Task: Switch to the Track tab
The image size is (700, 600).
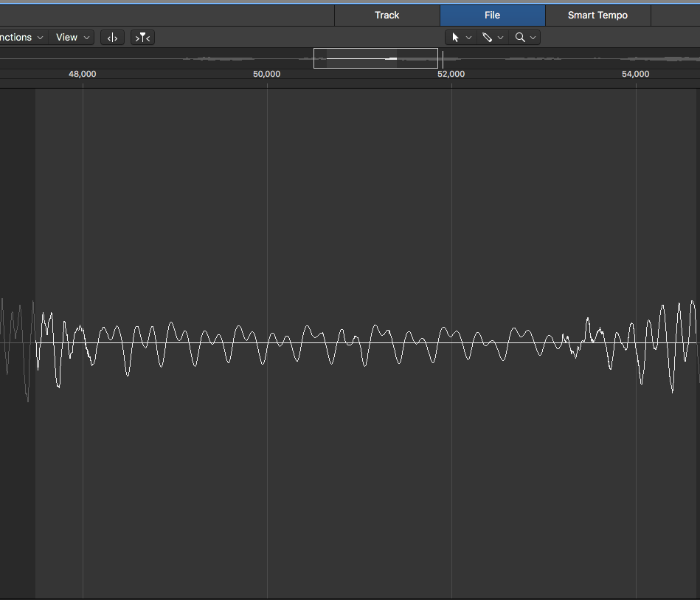Action: click(x=387, y=15)
